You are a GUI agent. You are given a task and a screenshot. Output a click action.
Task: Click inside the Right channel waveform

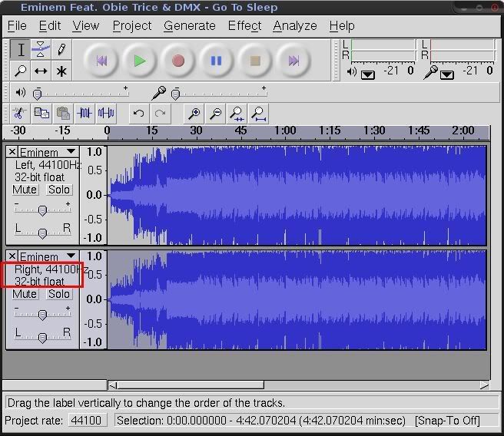tap(297, 299)
